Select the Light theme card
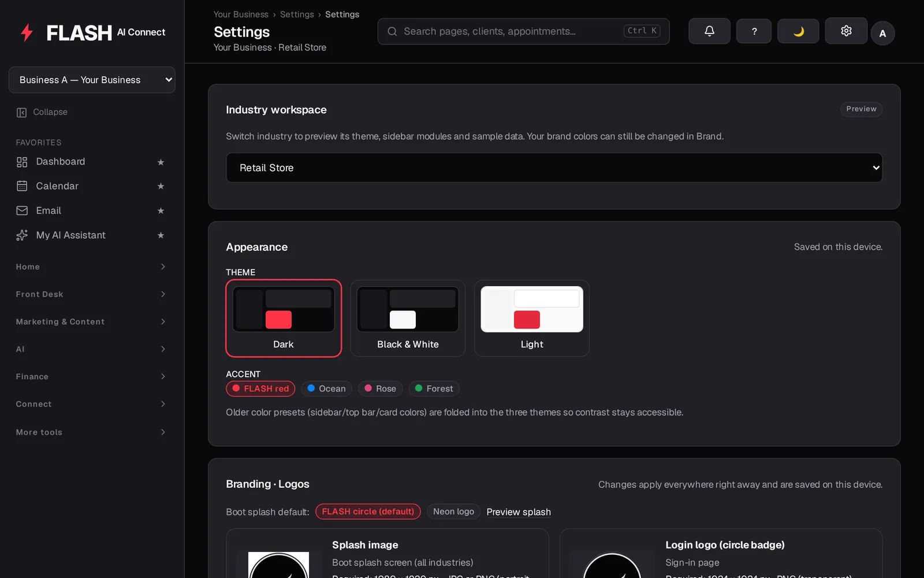The height and width of the screenshot is (578, 924). point(532,318)
